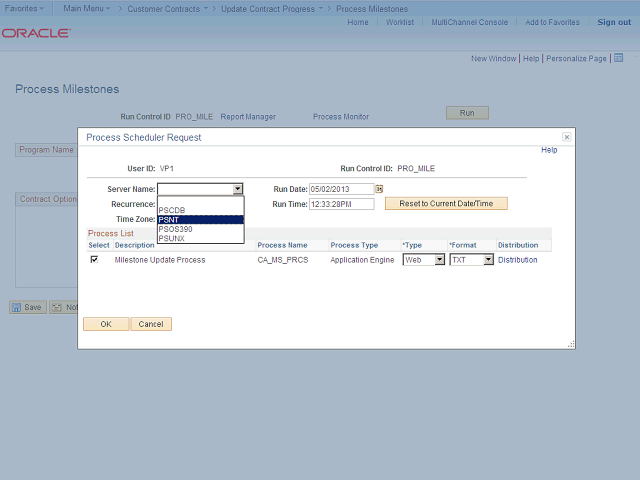Screen dimensions: 640x480
Task: Click the Process Name column header
Action: [x=282, y=245]
